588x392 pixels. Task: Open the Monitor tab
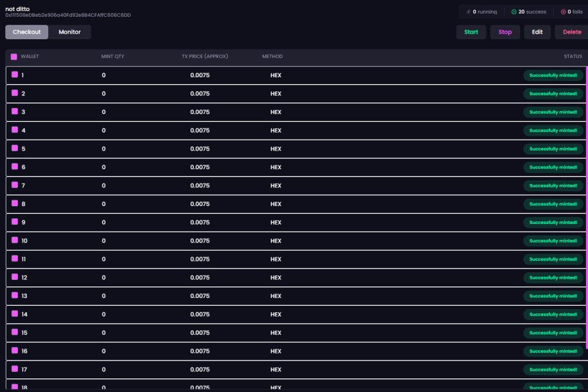70,32
